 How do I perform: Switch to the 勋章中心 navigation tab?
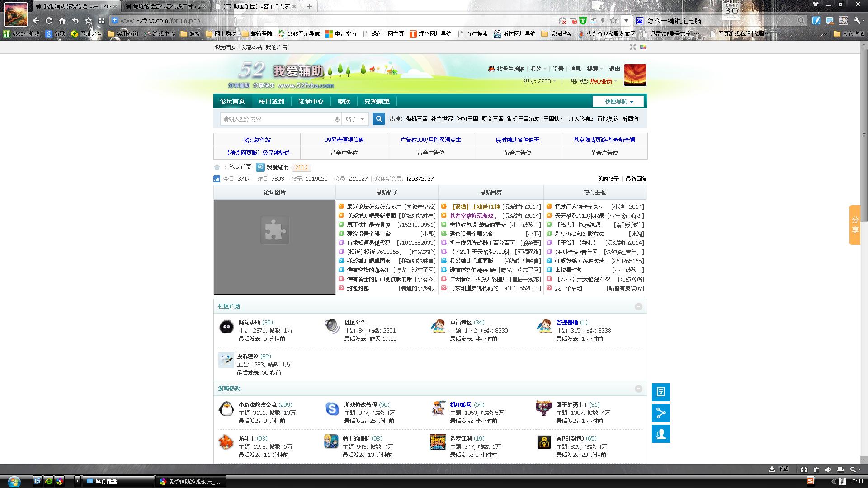pyautogui.click(x=311, y=102)
